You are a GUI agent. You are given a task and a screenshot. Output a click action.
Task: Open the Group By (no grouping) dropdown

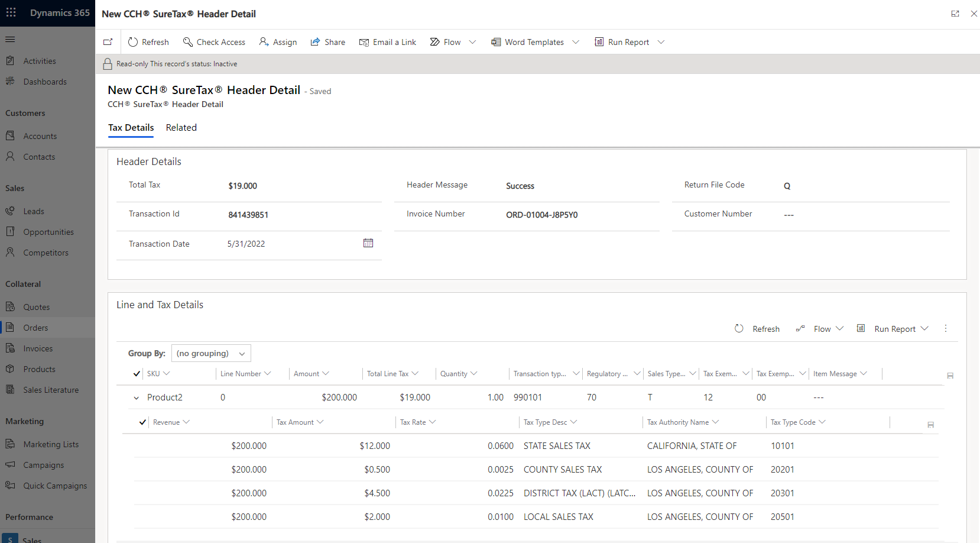pyautogui.click(x=211, y=353)
